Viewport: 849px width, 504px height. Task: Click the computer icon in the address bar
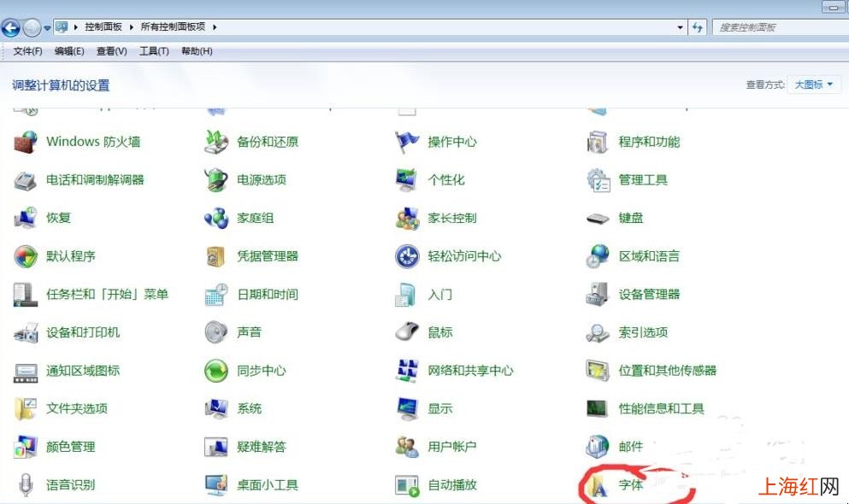coord(62,27)
